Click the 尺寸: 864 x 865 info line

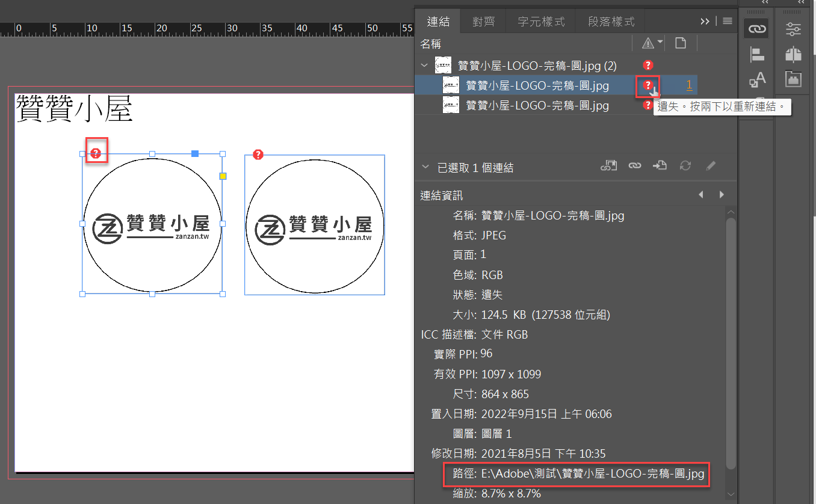pos(490,394)
